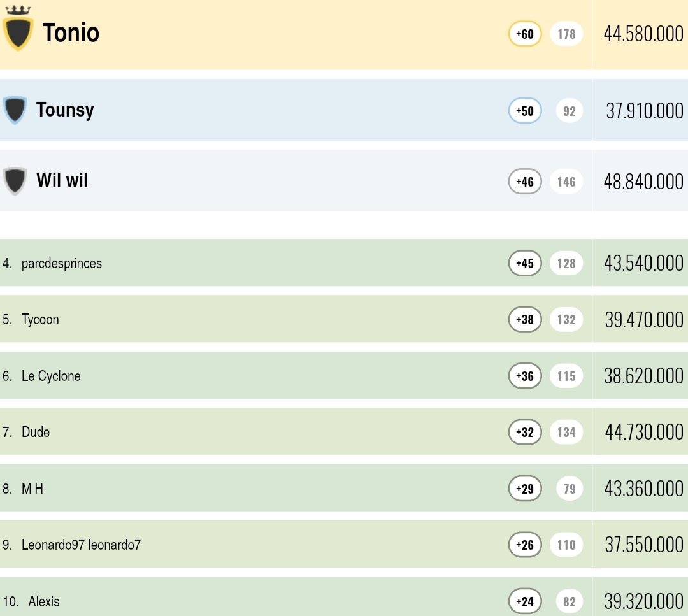Click Tonio's gold crowned shield icon

click(x=18, y=31)
